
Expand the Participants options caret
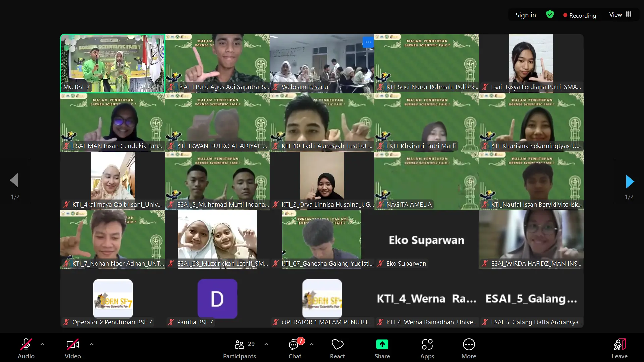266,344
